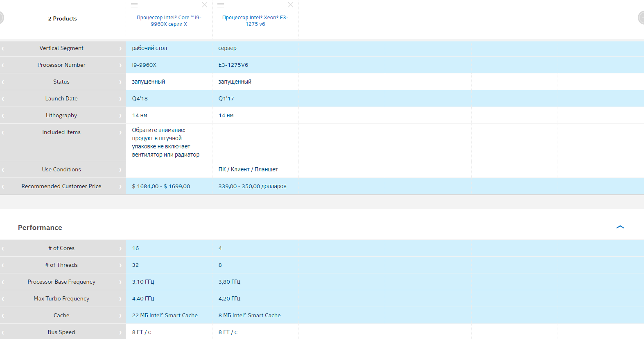Select the Cache row label
Viewport: 644px width, 339px height.
point(61,315)
